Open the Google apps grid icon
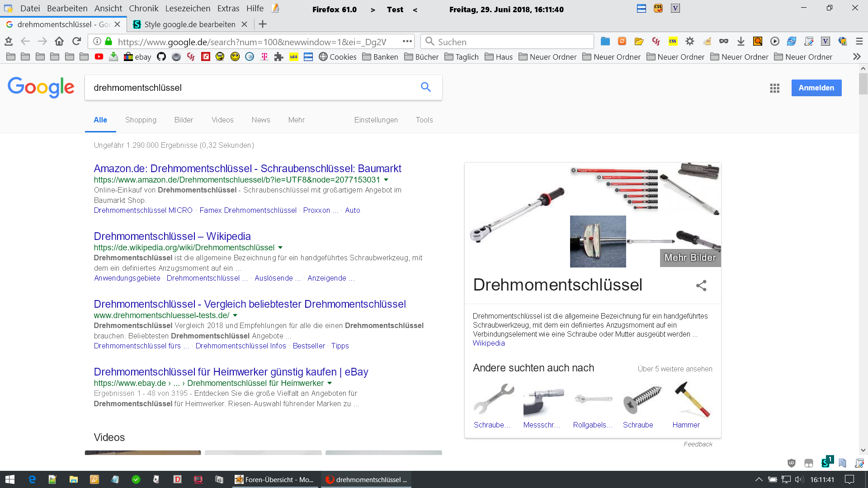Image resolution: width=868 pixels, height=488 pixels. [x=774, y=88]
